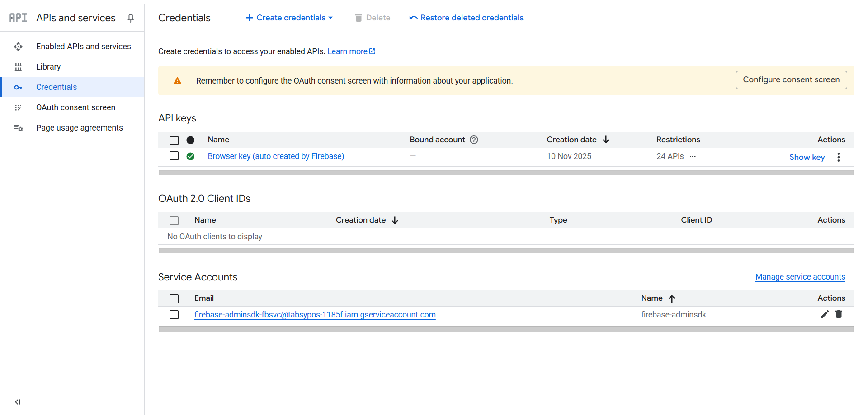Click the OAuth Name column header

[x=205, y=220]
